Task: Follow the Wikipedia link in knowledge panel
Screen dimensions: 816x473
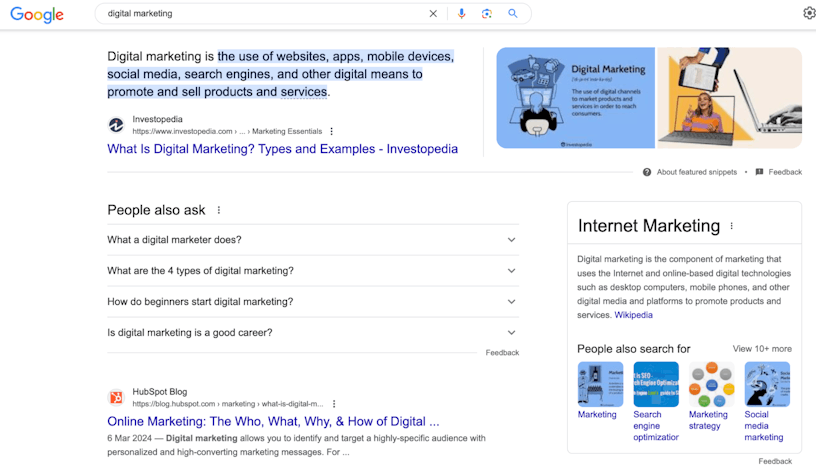Action: click(x=633, y=315)
